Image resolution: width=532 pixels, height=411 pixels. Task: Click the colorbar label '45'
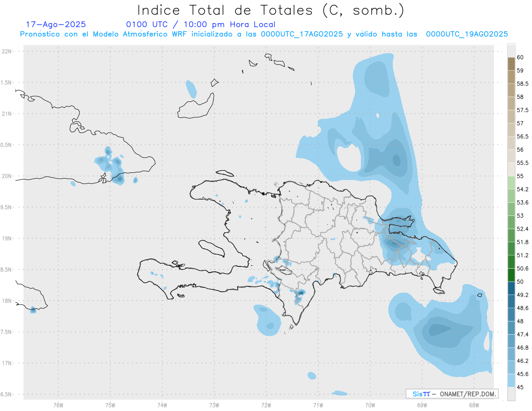520,387
